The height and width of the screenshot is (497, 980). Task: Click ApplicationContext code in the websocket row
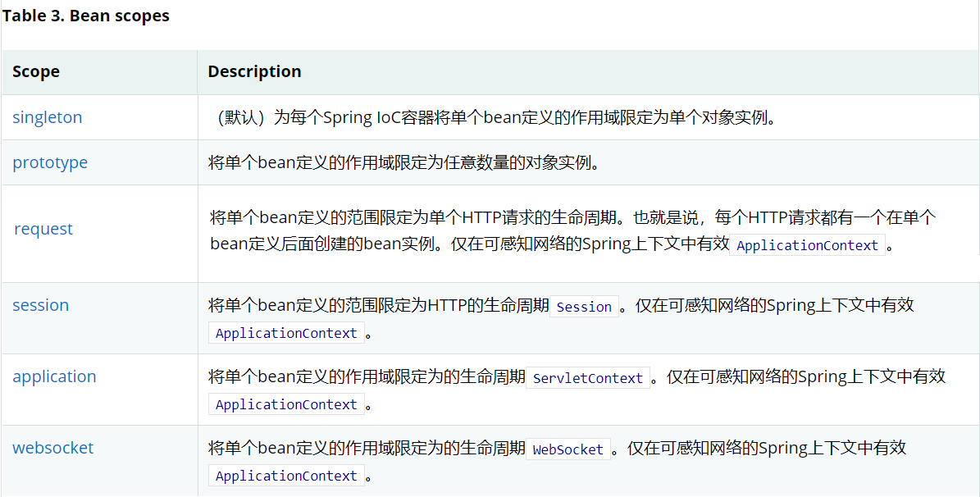point(286,476)
